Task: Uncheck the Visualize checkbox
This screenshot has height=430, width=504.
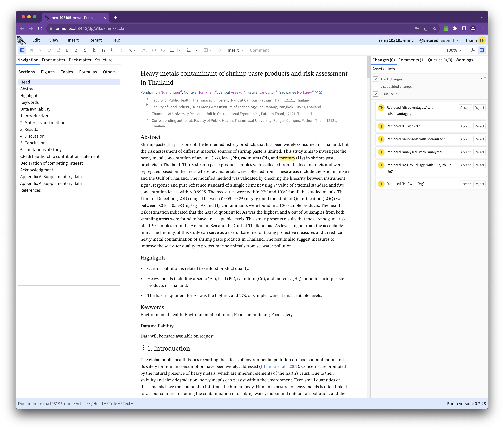Action: [x=376, y=94]
